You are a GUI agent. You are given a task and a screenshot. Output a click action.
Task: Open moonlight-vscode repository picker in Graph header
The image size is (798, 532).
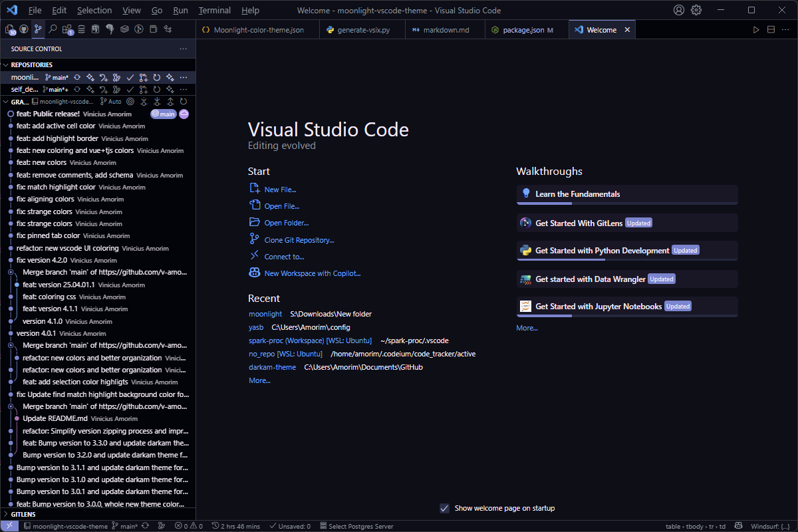pyautogui.click(x=63, y=102)
